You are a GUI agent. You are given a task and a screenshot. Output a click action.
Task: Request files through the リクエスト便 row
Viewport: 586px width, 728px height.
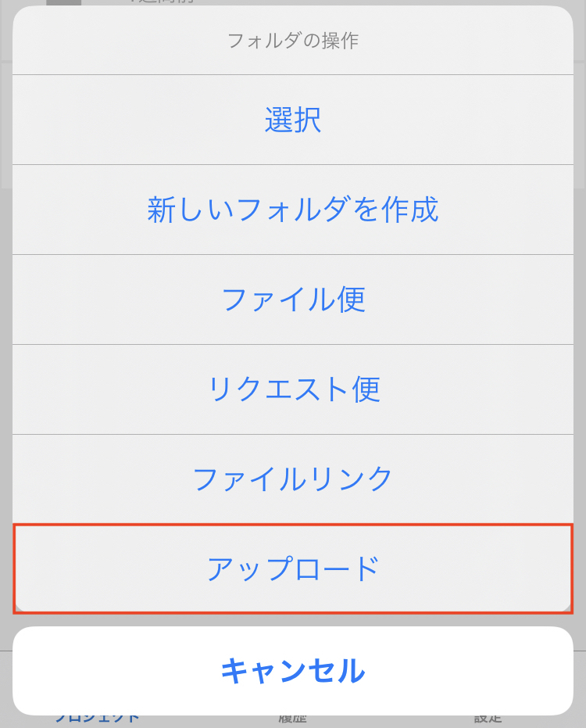point(293,389)
